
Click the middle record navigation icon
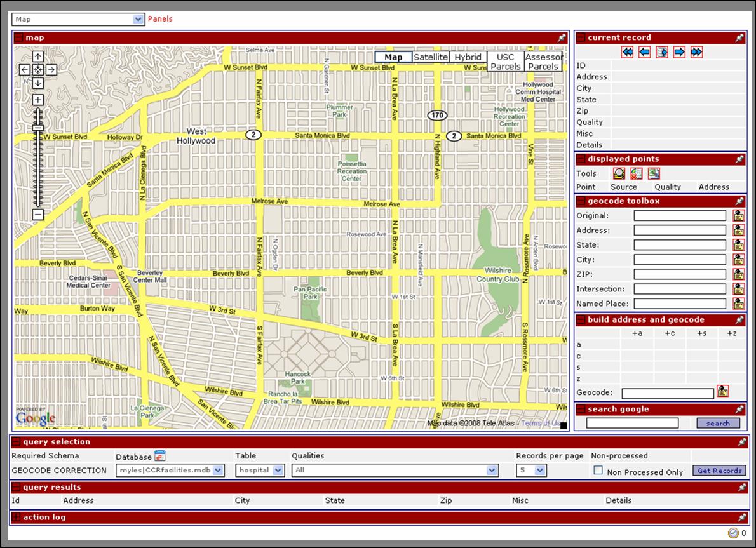click(x=662, y=52)
